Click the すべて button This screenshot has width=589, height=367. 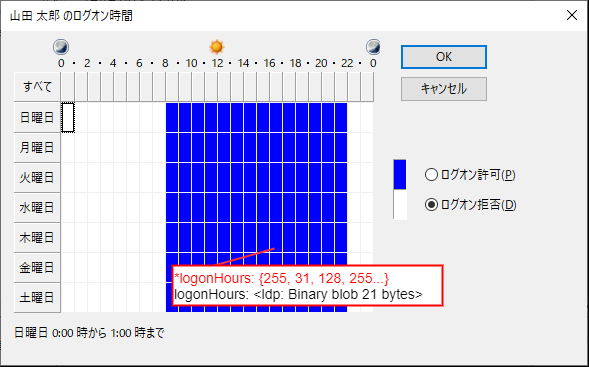tap(37, 87)
